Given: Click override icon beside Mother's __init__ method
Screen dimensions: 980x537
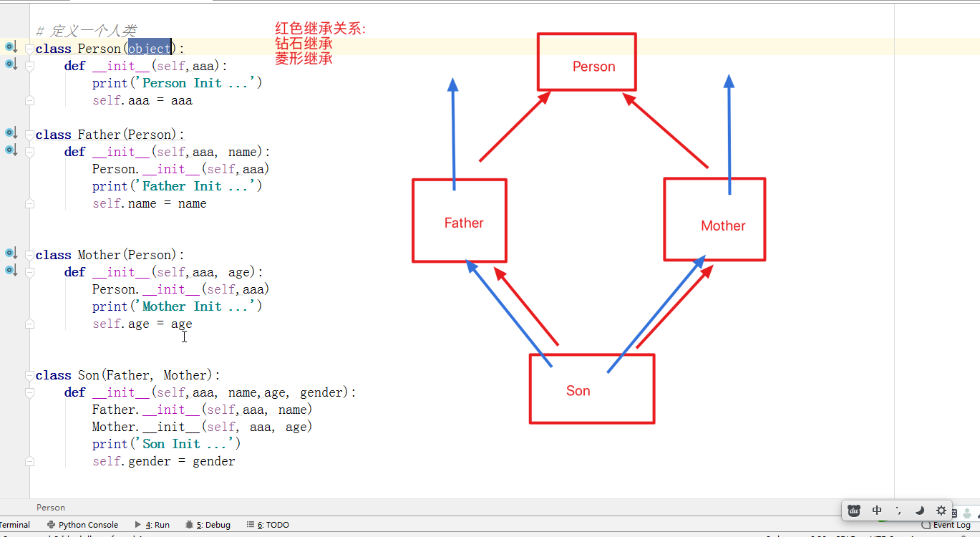Looking at the screenshot, I should pyautogui.click(x=11, y=271).
